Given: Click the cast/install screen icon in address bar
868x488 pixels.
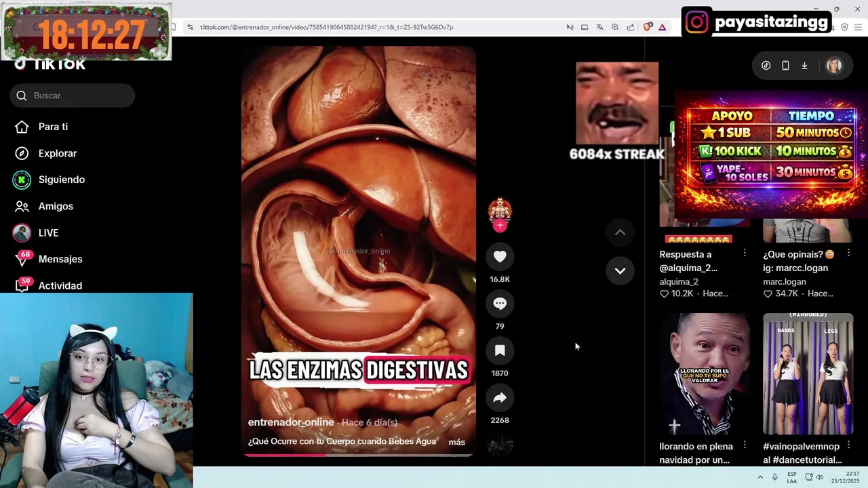Looking at the screenshot, I should pyautogui.click(x=585, y=27).
